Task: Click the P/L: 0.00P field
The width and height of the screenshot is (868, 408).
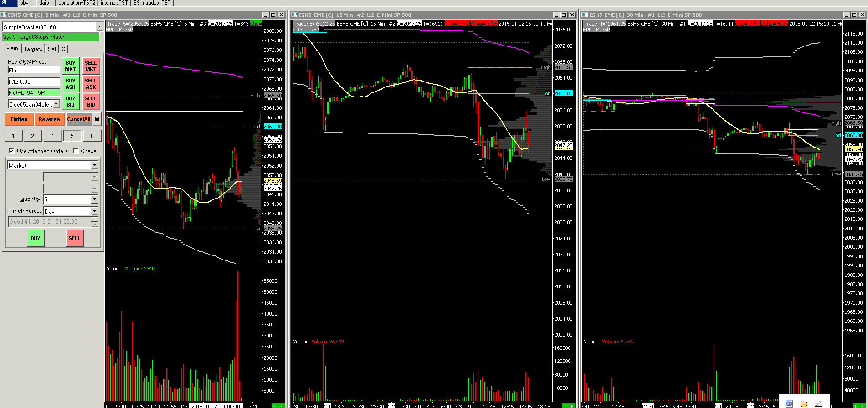Action: [34, 82]
